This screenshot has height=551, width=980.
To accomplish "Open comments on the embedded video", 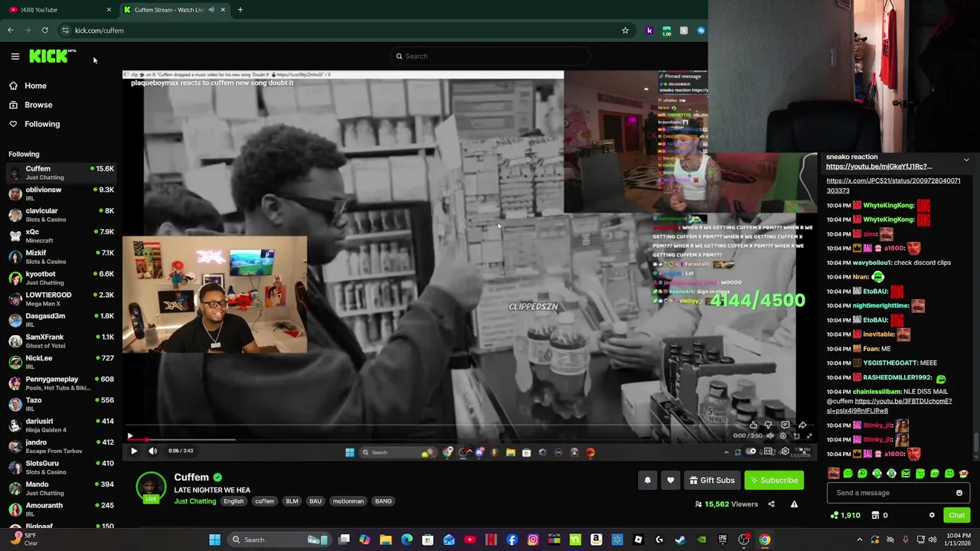I will pyautogui.click(x=786, y=425).
